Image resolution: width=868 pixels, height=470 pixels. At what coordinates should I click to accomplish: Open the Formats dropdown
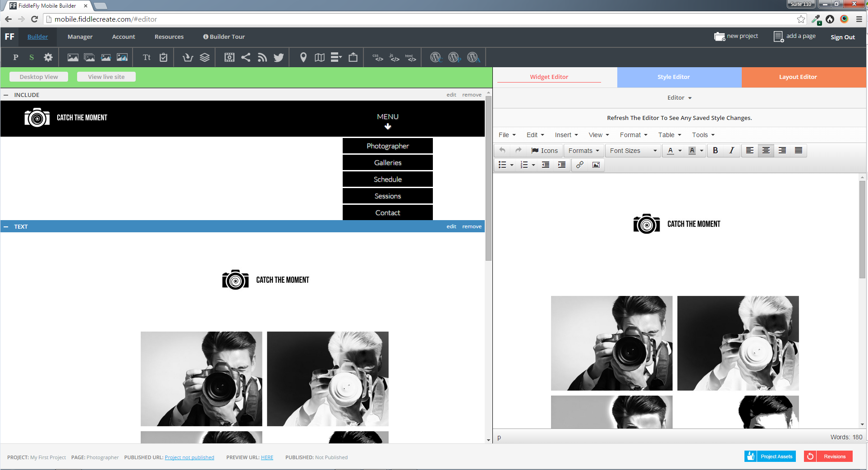[583, 150]
